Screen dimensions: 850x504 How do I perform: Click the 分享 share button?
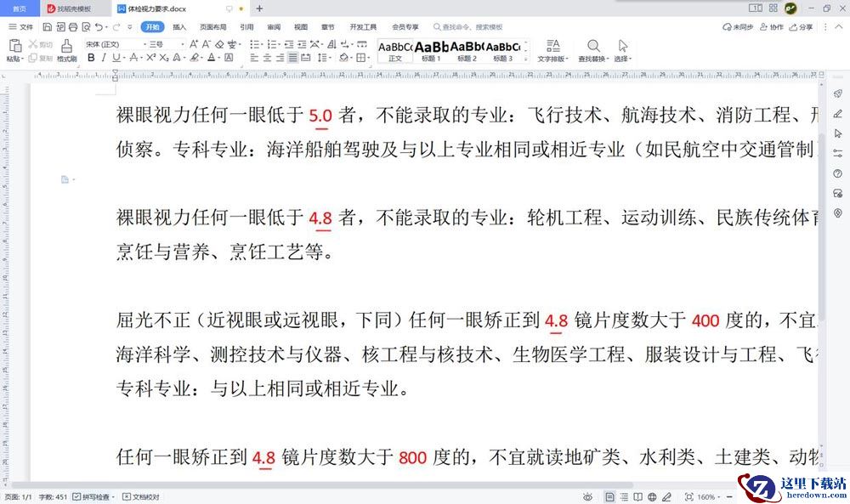800,27
